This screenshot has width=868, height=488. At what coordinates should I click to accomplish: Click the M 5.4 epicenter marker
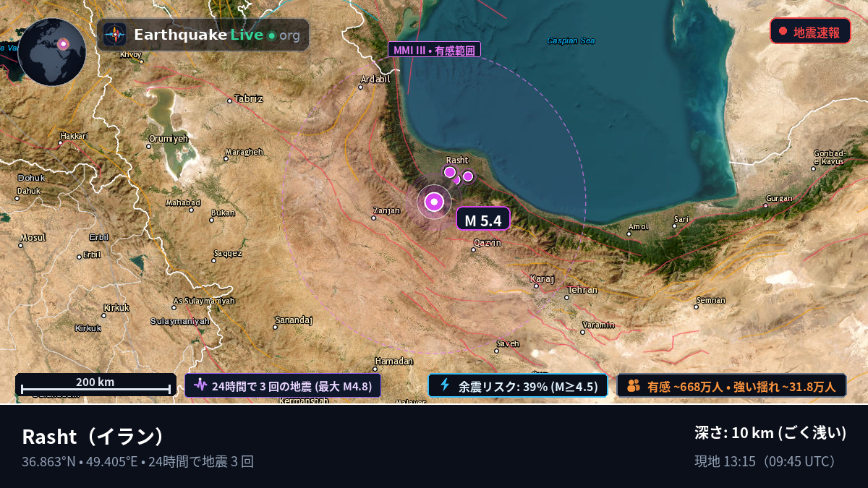[434, 202]
